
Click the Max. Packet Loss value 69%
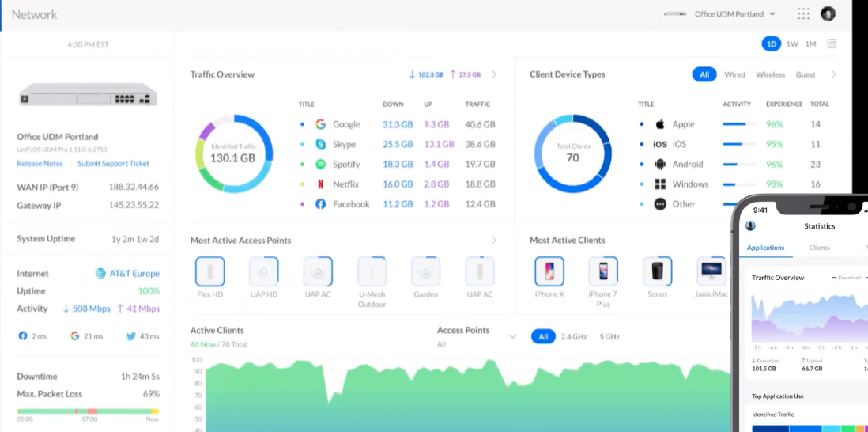(151, 394)
